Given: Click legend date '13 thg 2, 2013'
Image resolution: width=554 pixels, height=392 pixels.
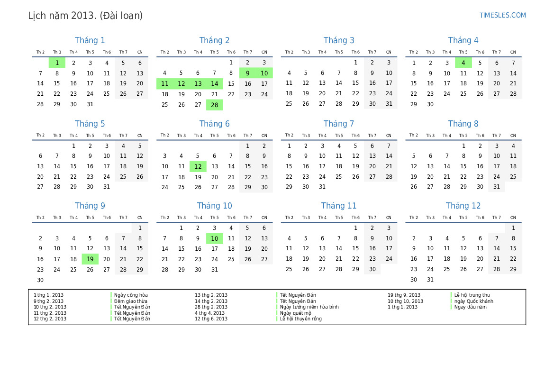Looking at the screenshot, I should click(x=211, y=295).
